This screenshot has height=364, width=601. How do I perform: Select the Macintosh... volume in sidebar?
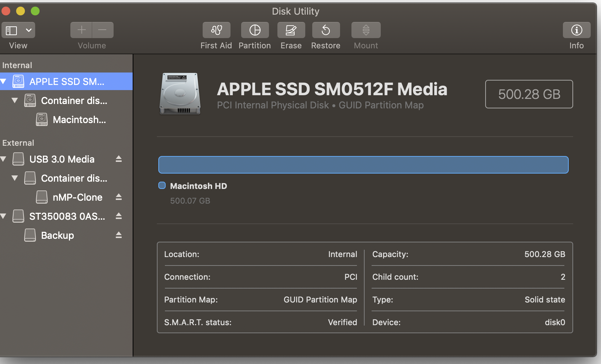tap(66, 119)
